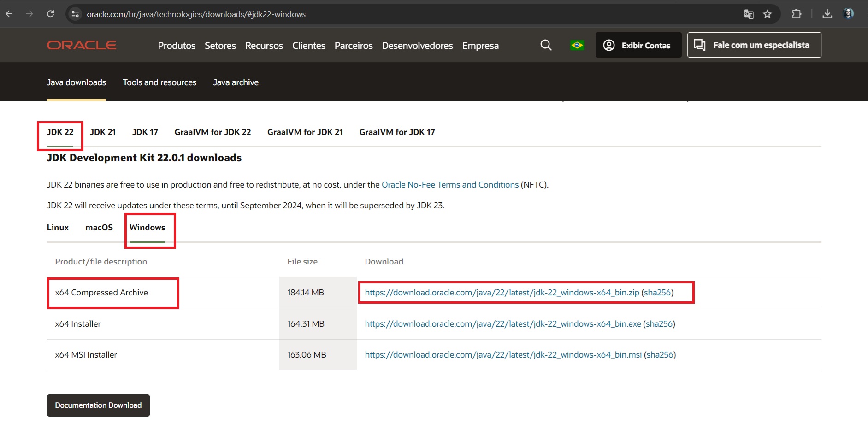Open the search magnifying glass
The width and height of the screenshot is (868, 423).
coord(545,45)
